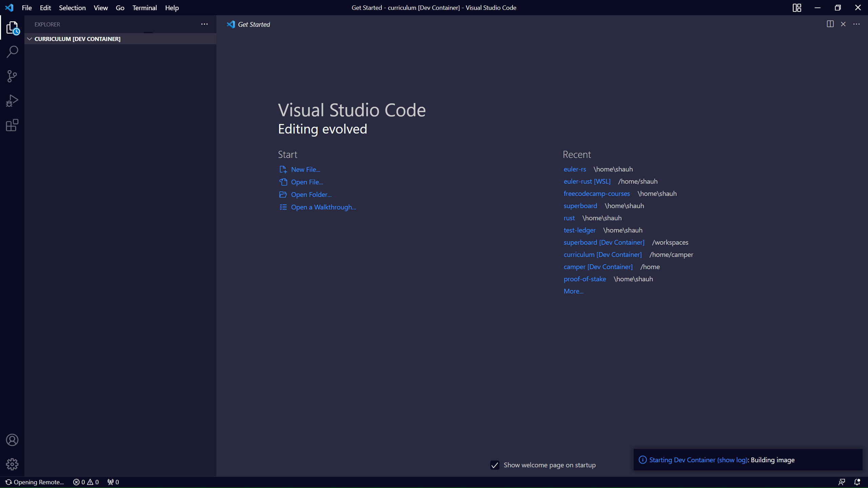Open recent superboard in \home\shauh
The image size is (868, 488).
point(580,206)
